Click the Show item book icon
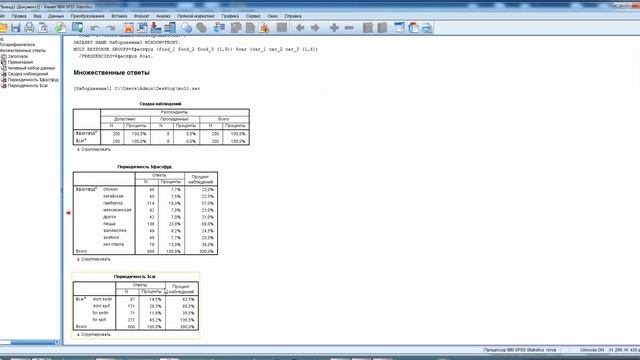Image resolution: width=640 pixels, height=360 pixels. pyautogui.click(x=368, y=28)
